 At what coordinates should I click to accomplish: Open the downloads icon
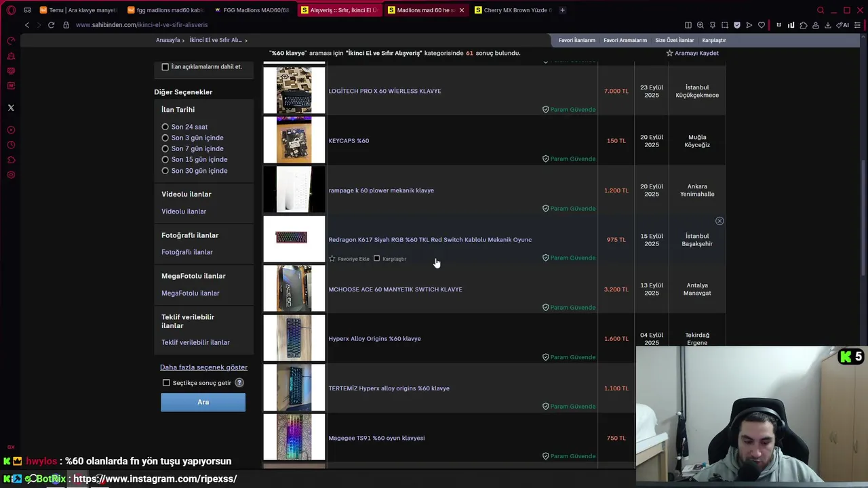[x=828, y=25]
